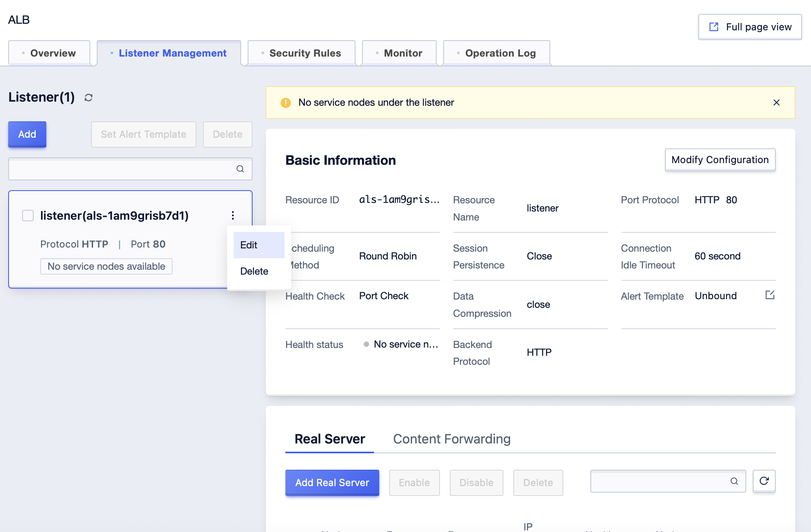Click the Session Persistence 'Close' value
The image size is (811, 532).
pyautogui.click(x=539, y=256)
